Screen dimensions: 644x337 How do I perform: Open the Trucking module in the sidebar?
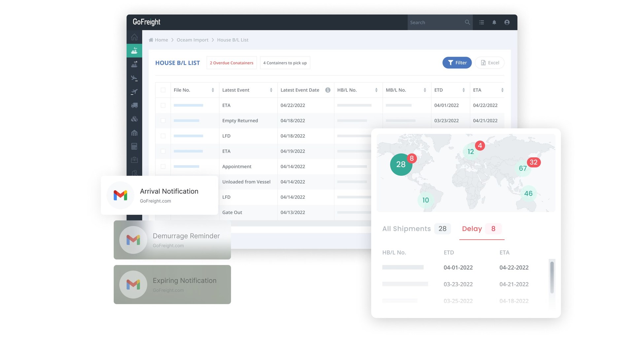134,105
